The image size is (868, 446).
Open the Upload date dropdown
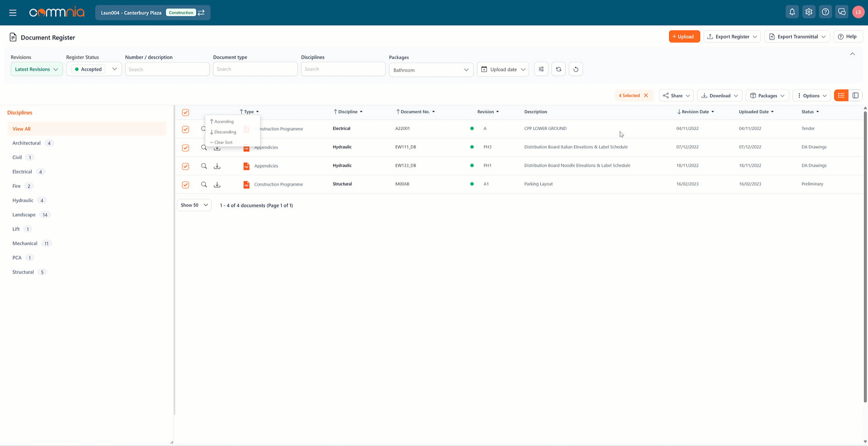[503, 69]
